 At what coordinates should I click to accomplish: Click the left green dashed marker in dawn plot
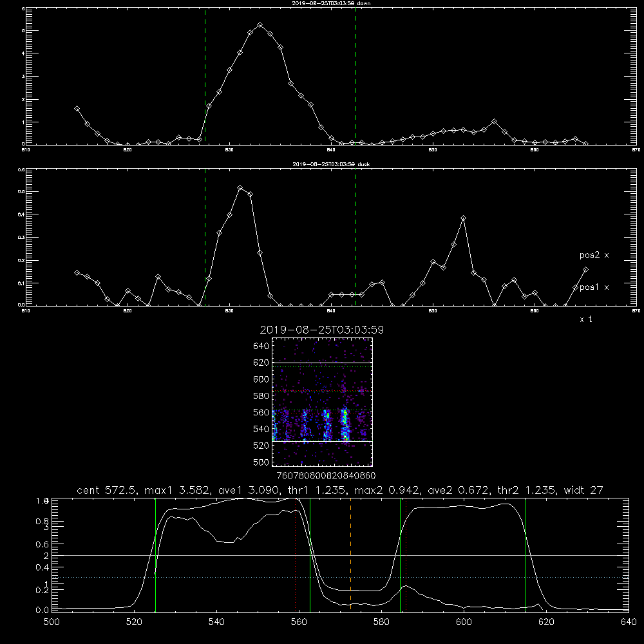coord(205,76)
